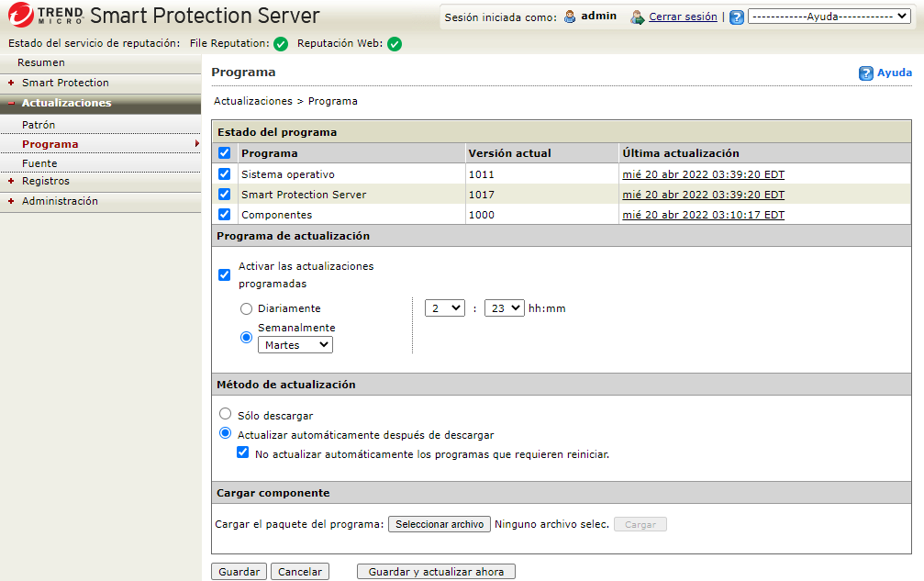Open the minutes dropdown showing 23
The image size is (924, 581).
coord(504,308)
